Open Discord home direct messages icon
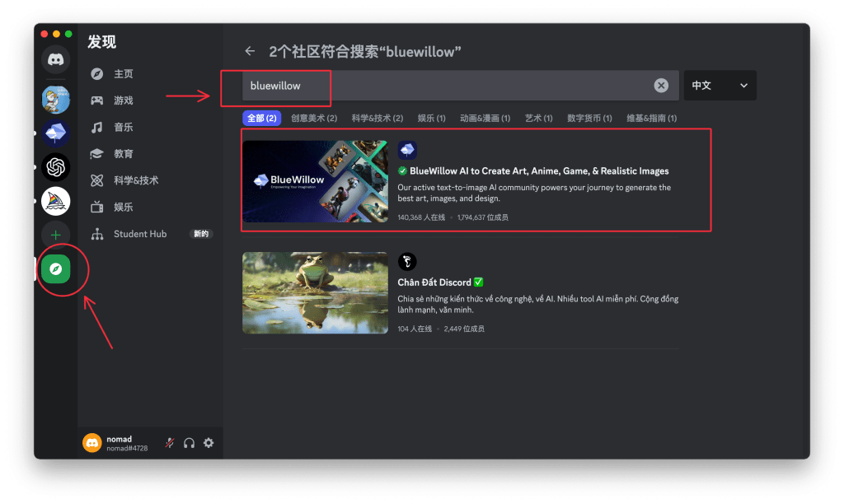This screenshot has width=844, height=504. (x=55, y=59)
